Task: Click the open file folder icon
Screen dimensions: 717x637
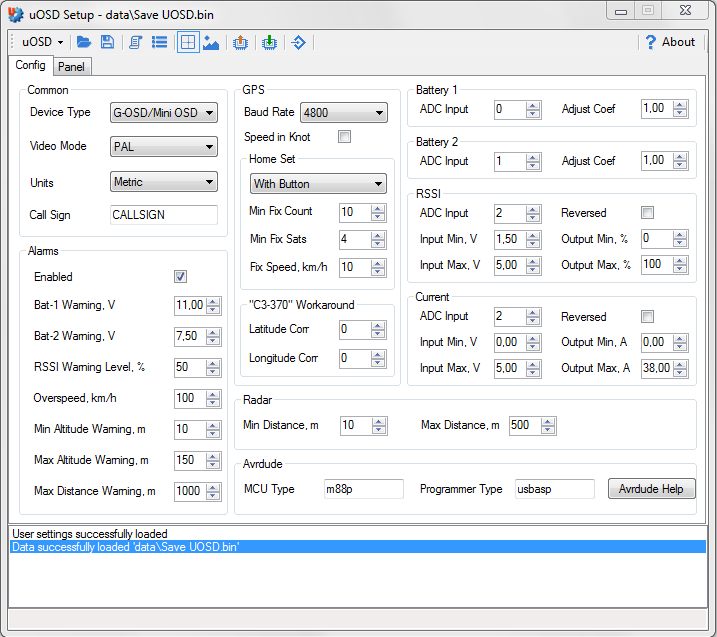Action: tap(84, 42)
